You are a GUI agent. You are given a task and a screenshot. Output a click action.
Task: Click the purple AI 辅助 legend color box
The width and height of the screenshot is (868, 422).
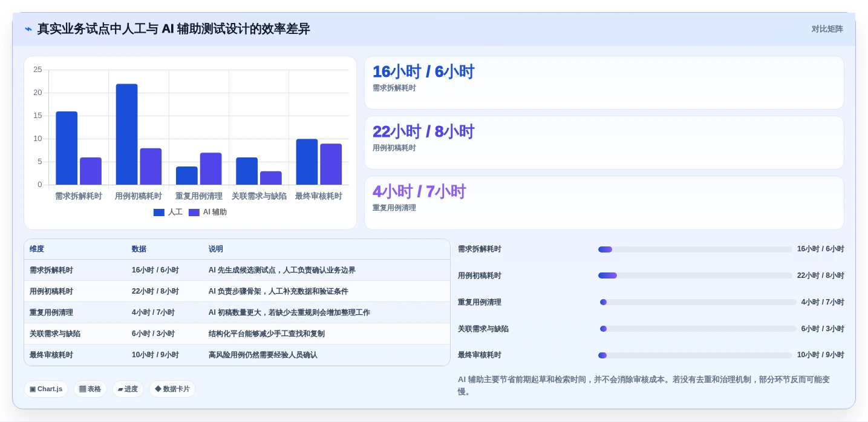[194, 213]
